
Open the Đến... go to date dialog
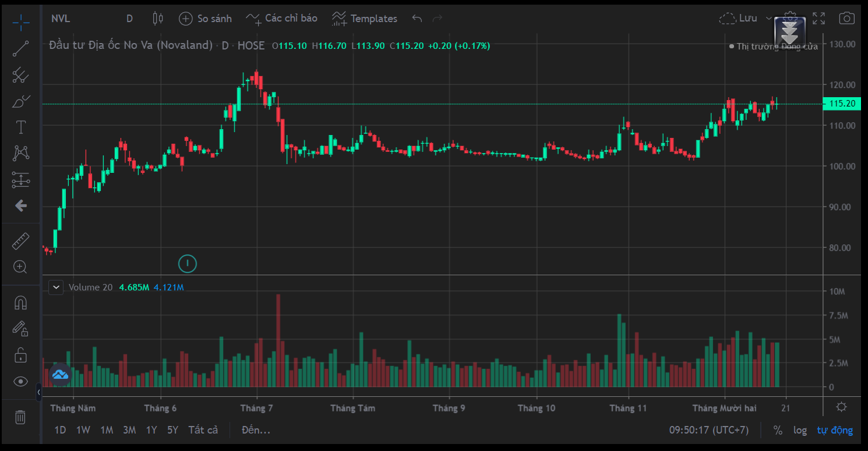(x=256, y=430)
